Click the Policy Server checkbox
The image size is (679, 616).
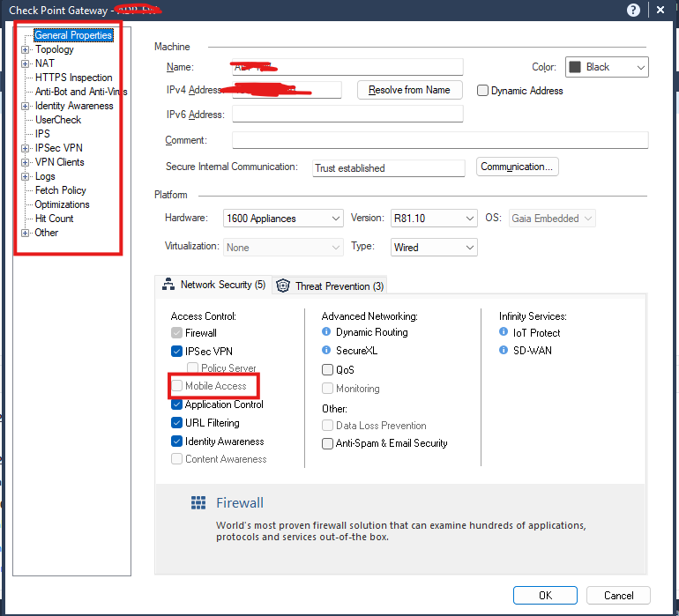click(193, 368)
